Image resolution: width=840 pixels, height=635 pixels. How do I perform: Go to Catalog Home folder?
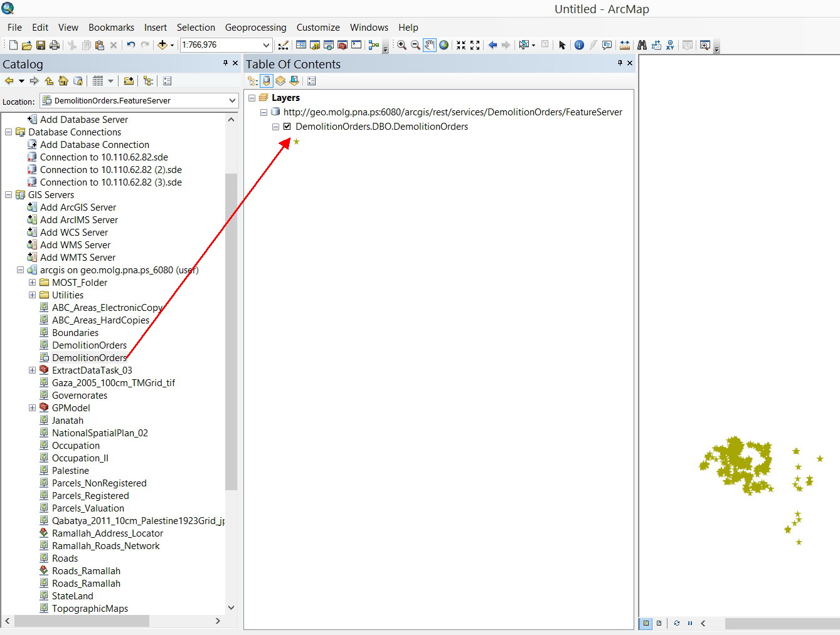tap(63, 81)
